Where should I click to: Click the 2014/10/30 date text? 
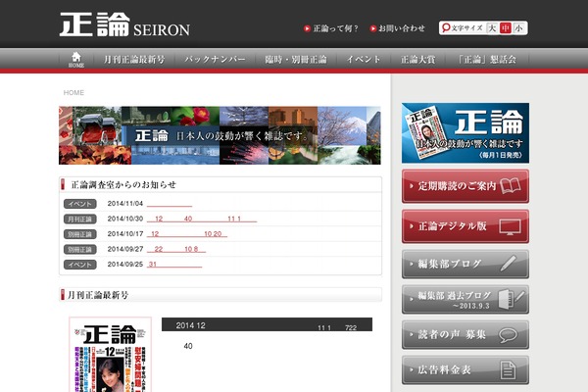pos(125,219)
